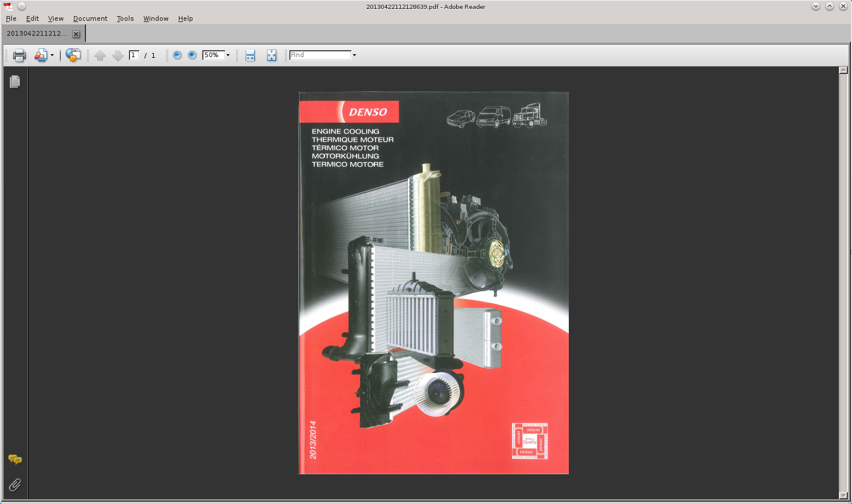
Task: Open the Help menu
Action: pyautogui.click(x=185, y=18)
